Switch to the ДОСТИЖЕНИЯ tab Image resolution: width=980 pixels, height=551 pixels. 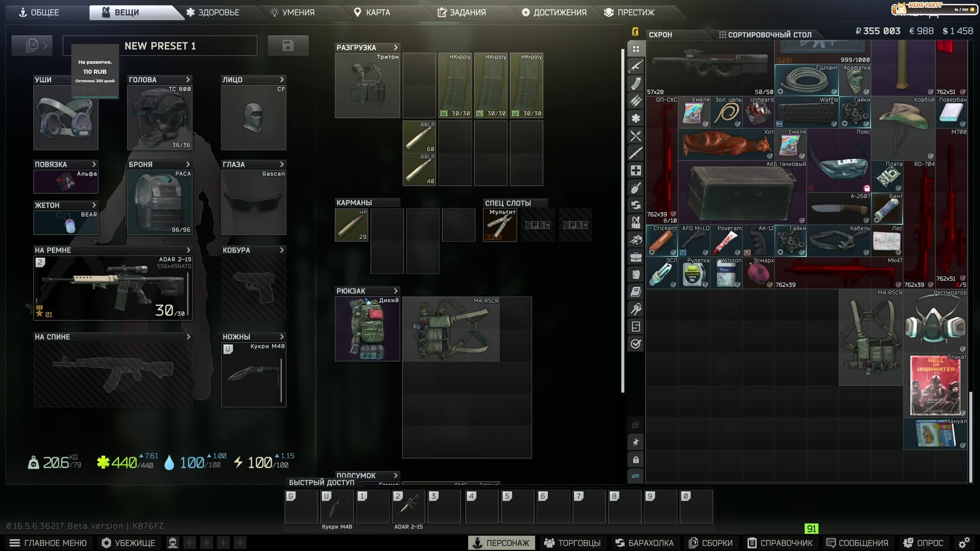click(x=554, y=12)
